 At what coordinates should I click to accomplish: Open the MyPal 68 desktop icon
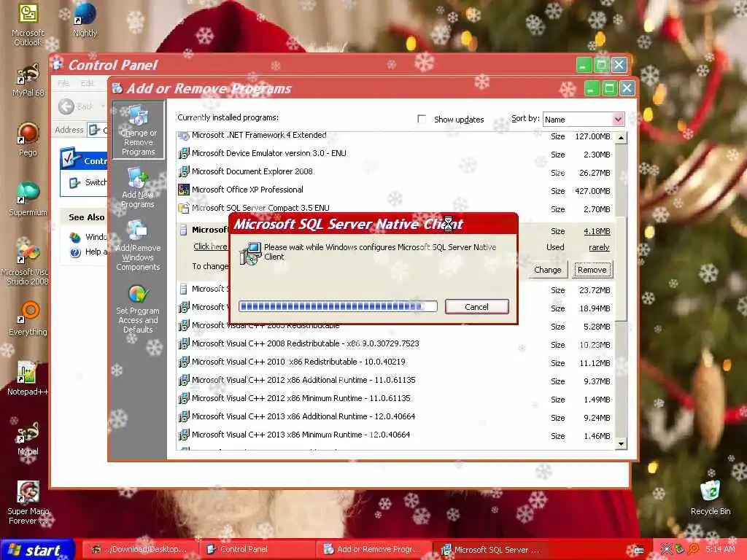coord(28,80)
